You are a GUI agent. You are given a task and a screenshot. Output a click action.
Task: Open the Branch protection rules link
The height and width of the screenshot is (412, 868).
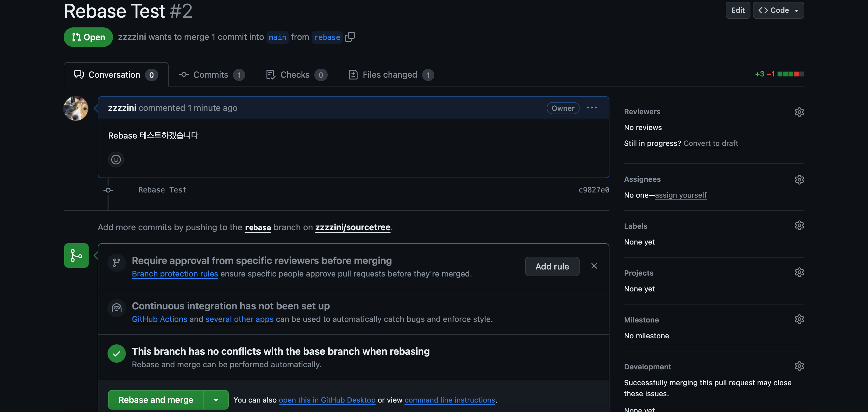coord(175,274)
